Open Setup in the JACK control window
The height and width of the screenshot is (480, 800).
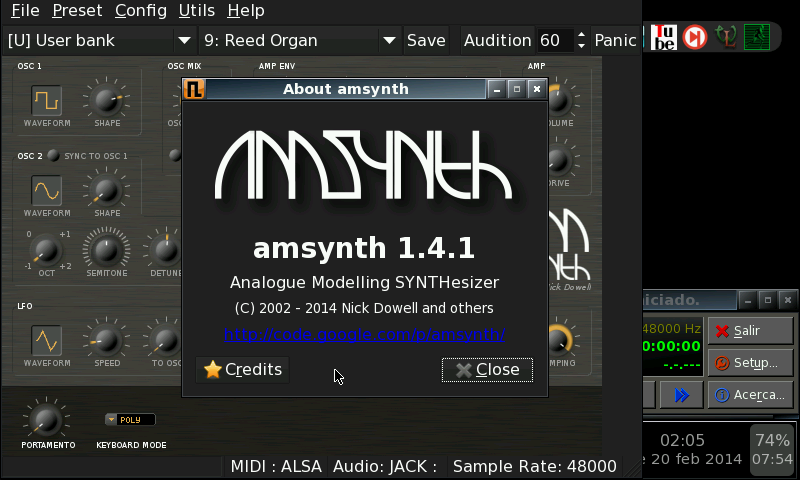tap(751, 363)
